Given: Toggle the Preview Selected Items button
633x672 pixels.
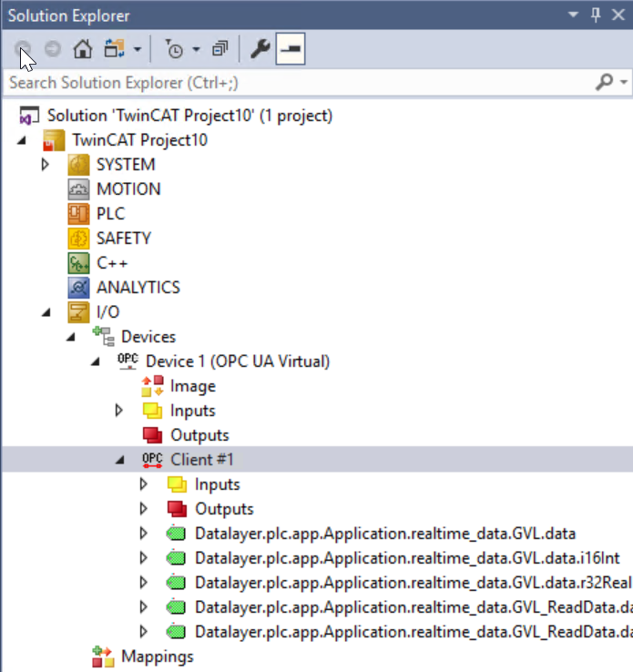Looking at the screenshot, I should pyautogui.click(x=291, y=49).
